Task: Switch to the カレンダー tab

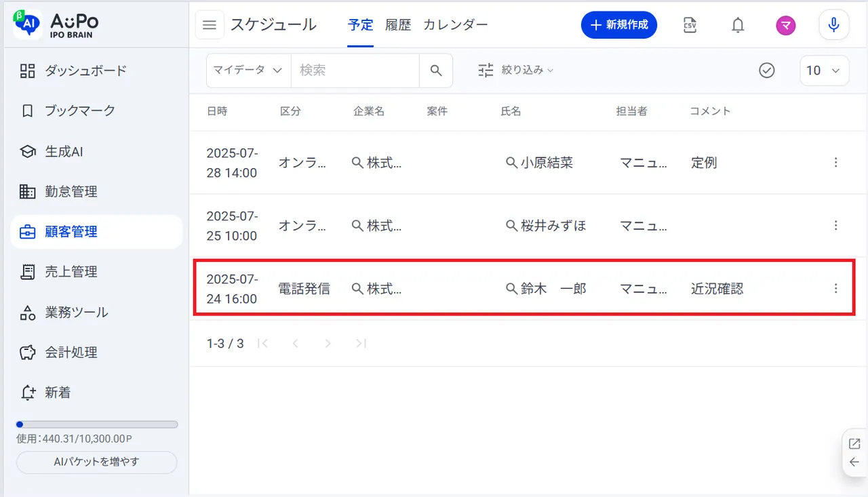Action: [x=456, y=25]
